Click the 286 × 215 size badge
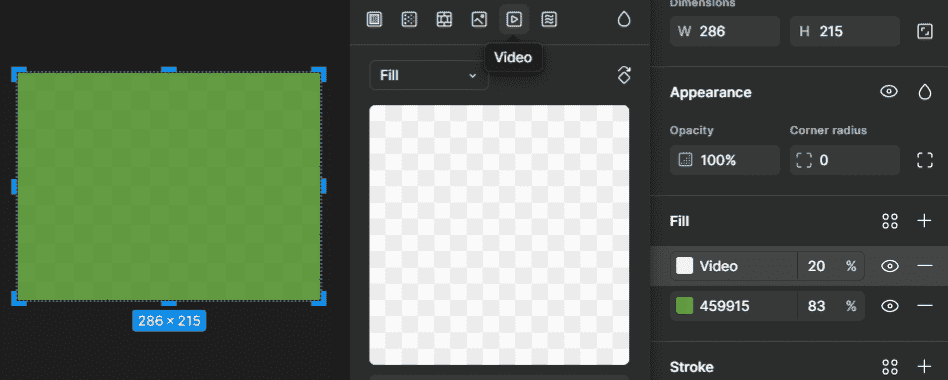This screenshot has width=948, height=380. [x=169, y=321]
